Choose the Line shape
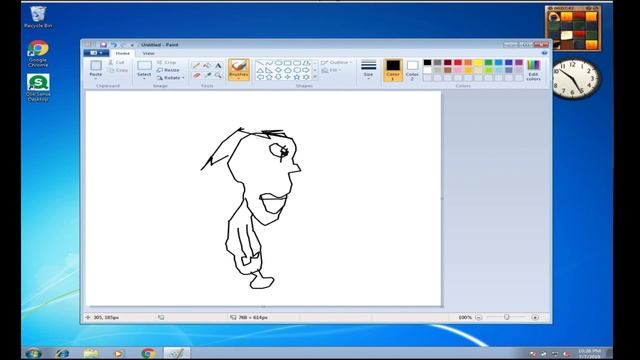640x360 pixels. (x=260, y=63)
